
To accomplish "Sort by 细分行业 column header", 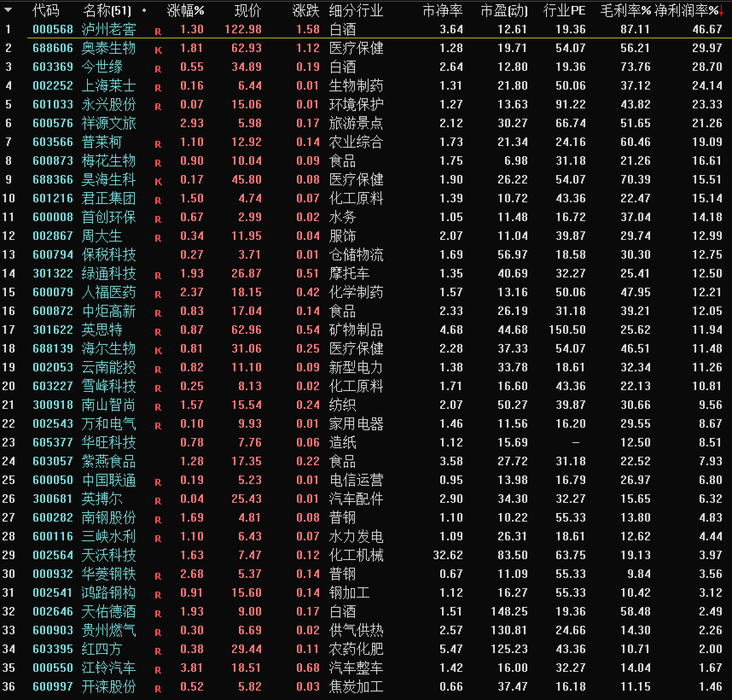I will [356, 10].
